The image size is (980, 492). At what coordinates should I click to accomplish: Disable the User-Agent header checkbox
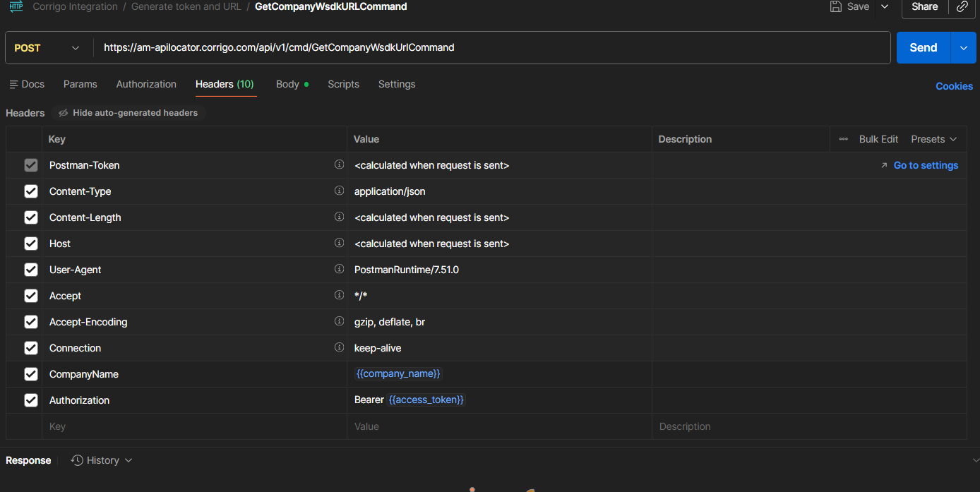31,270
